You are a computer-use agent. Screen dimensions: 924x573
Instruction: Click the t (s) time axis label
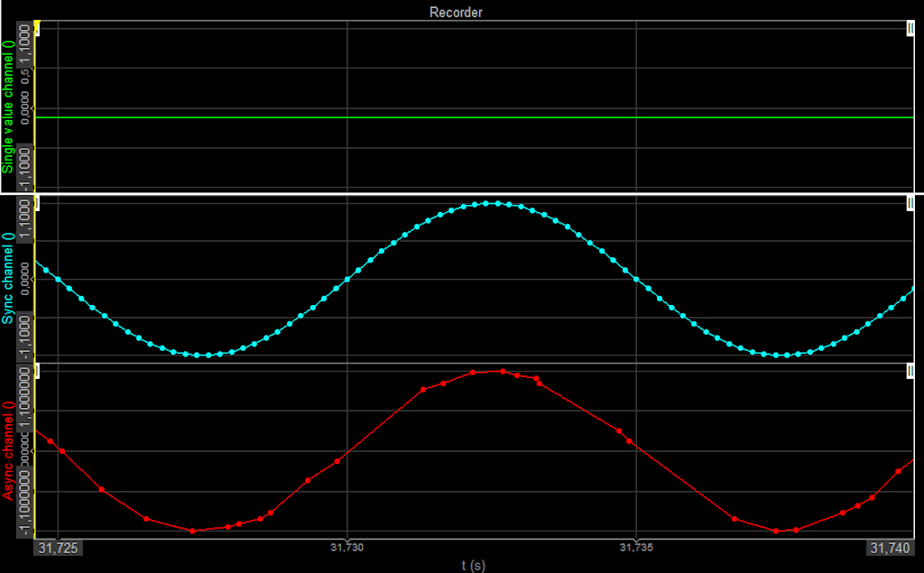(x=474, y=566)
